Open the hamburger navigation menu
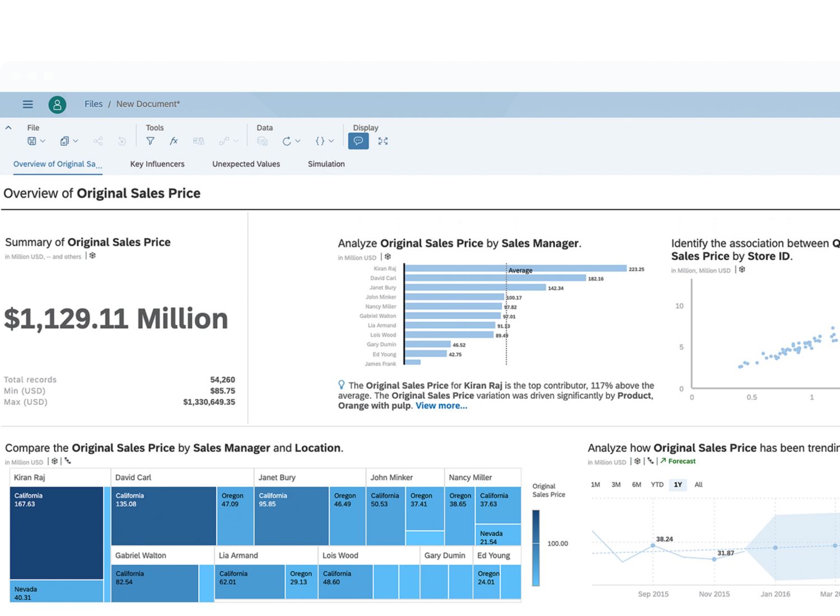840x616 pixels. point(27,104)
